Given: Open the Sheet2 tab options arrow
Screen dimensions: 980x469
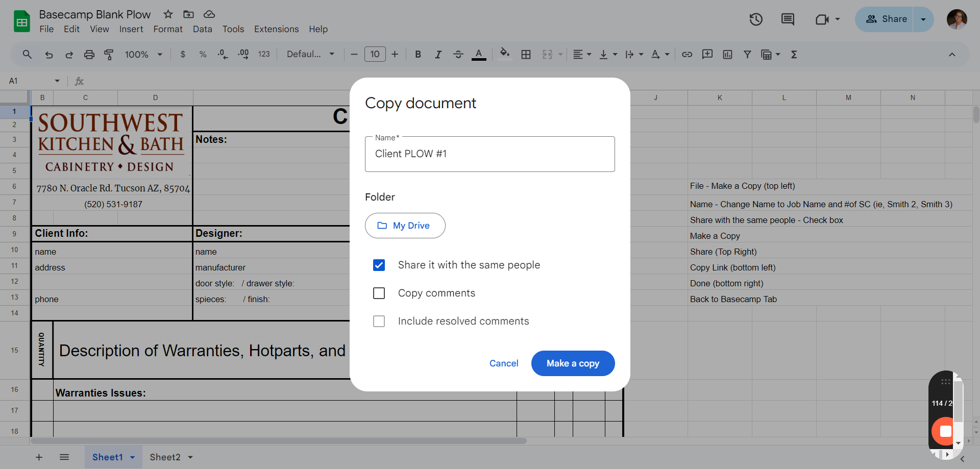Looking at the screenshot, I should pos(190,457).
